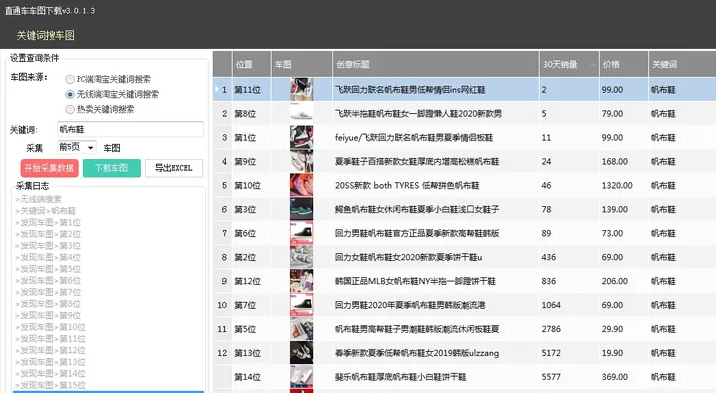The width and height of the screenshot is (716, 393).
Task: Click the 价格 column header
Action: 624,64
